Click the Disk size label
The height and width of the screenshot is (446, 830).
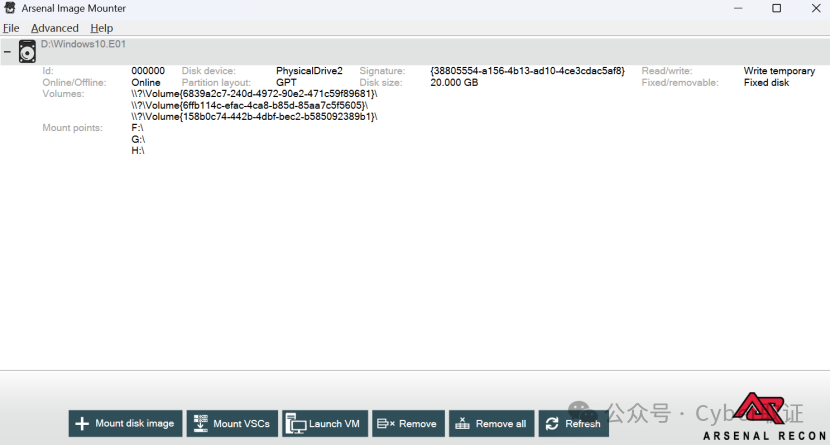point(381,83)
